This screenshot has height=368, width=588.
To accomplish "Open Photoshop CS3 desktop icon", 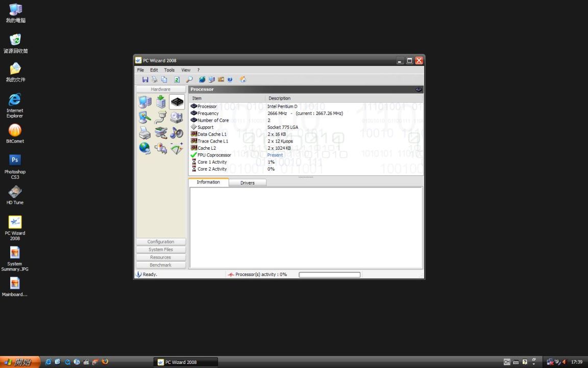I will click(x=15, y=167).
